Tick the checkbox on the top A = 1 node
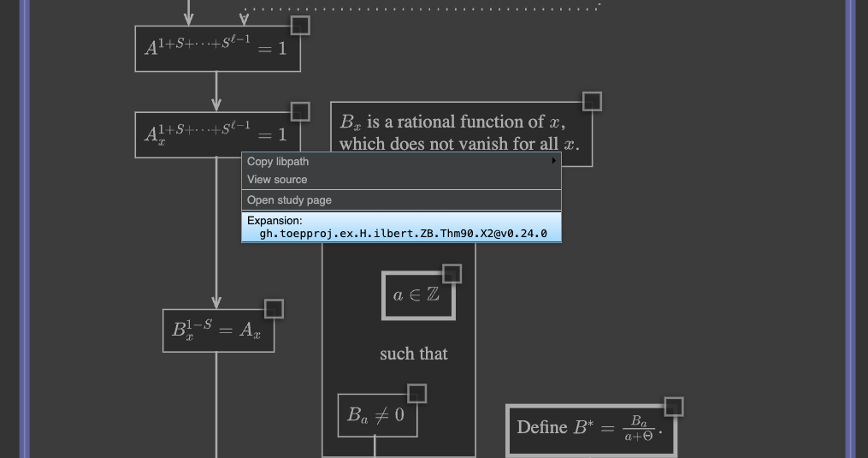The image size is (868, 458). click(300, 26)
